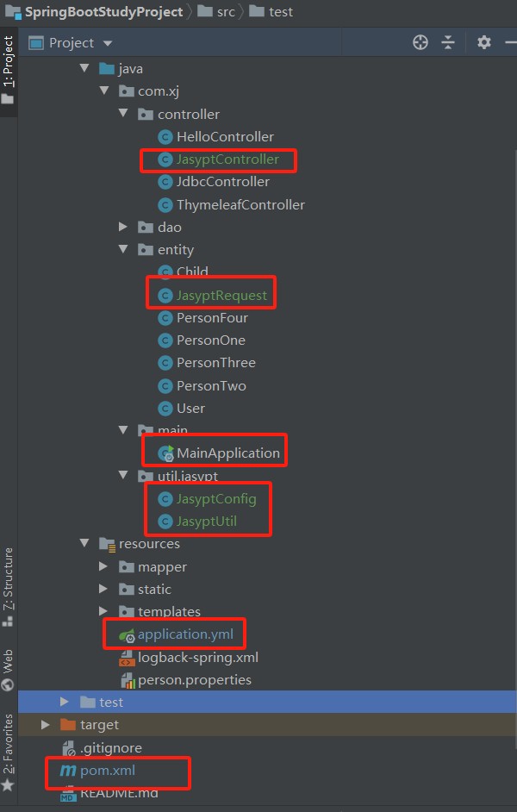Click the Maven pom.xml file icon

(x=68, y=771)
